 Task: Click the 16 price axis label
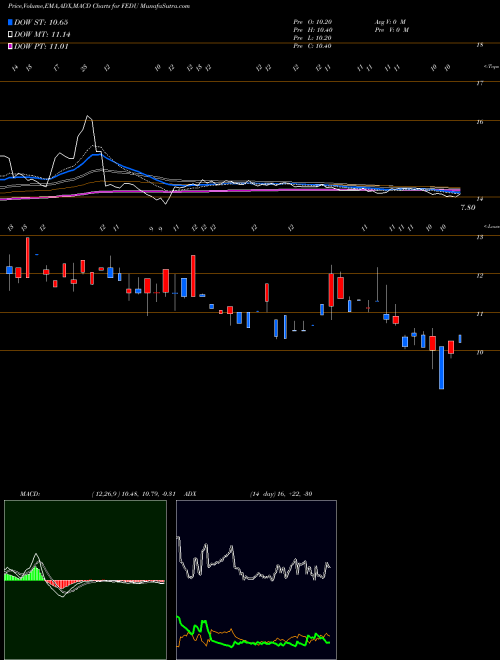pos(479,122)
